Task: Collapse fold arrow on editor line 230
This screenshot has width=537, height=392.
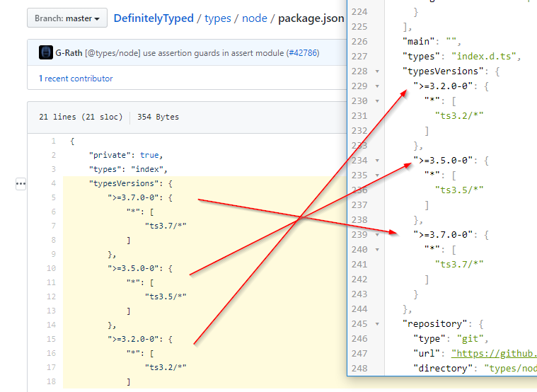Action: [377, 101]
